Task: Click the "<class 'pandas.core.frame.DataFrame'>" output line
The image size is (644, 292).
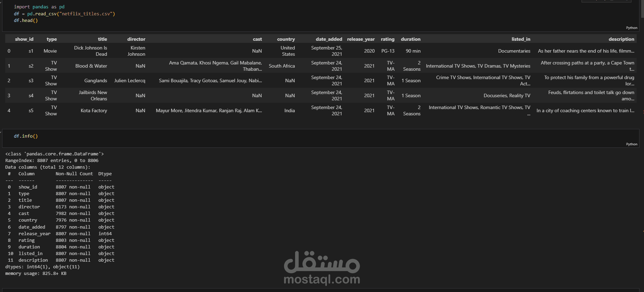Action: (x=54, y=154)
